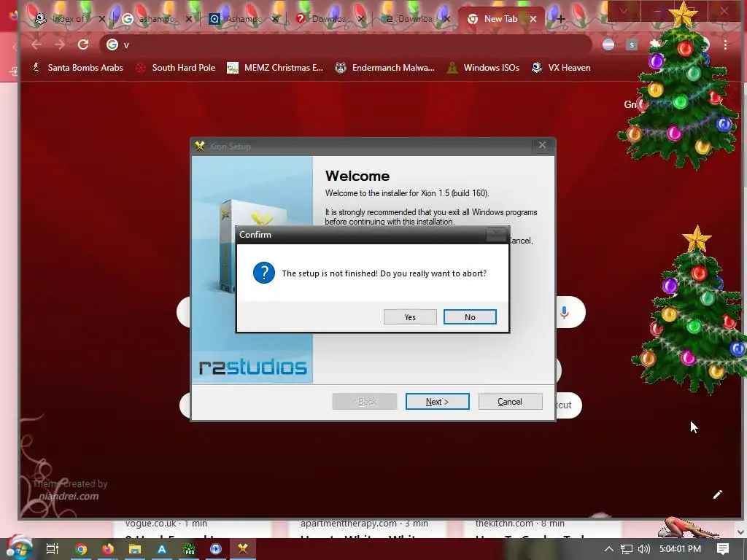This screenshot has width=747, height=560.
Task: Click the 's' extension icon in toolbar
Action: [x=632, y=44]
